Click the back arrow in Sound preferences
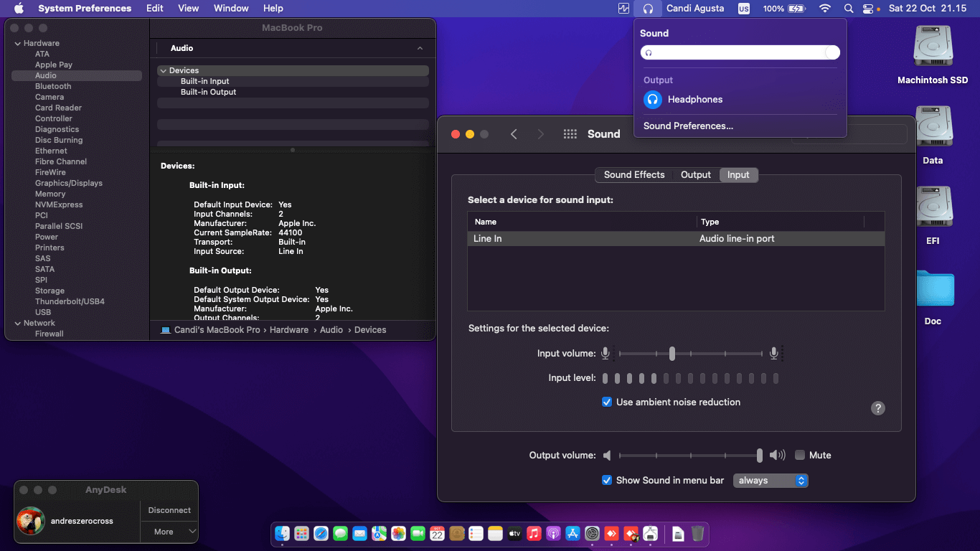The image size is (980, 551). [514, 134]
